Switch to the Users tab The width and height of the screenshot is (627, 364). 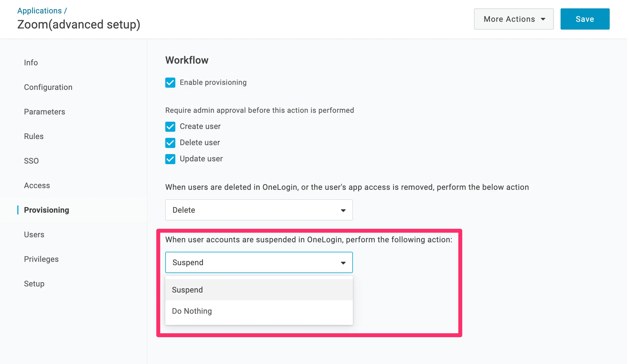tap(34, 234)
